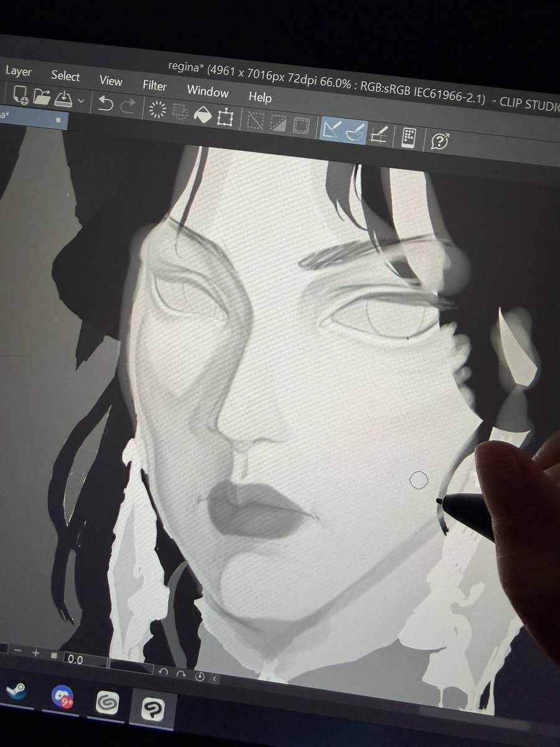Expand the Save options dropdown arrow
Image resolution: width=560 pixels, height=747 pixels.
coord(81,100)
